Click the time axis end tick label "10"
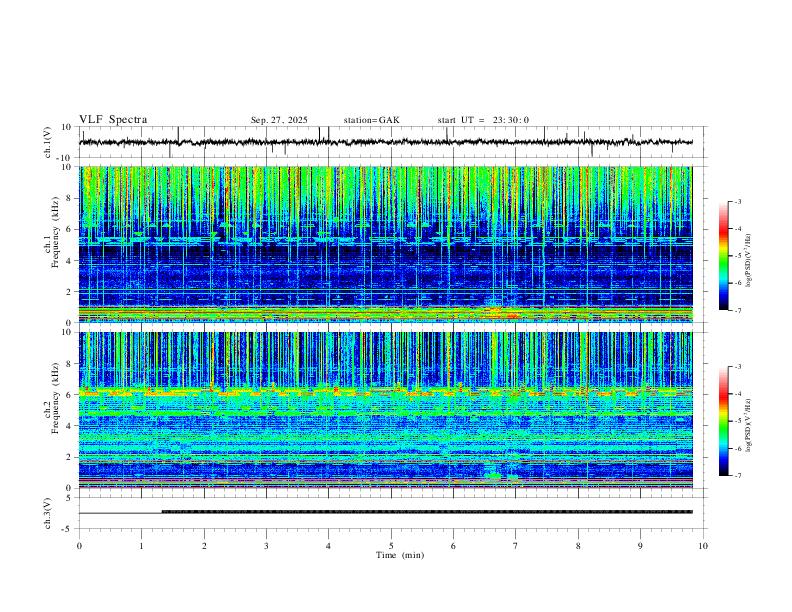The image size is (792, 612). pyautogui.click(x=703, y=546)
